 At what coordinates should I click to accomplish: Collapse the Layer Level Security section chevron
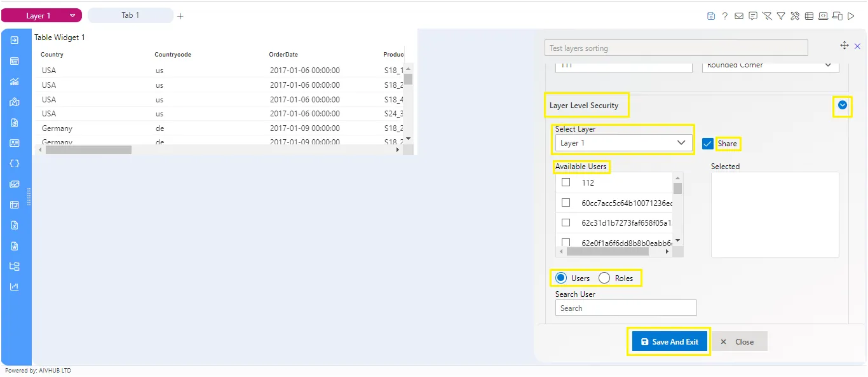click(843, 105)
